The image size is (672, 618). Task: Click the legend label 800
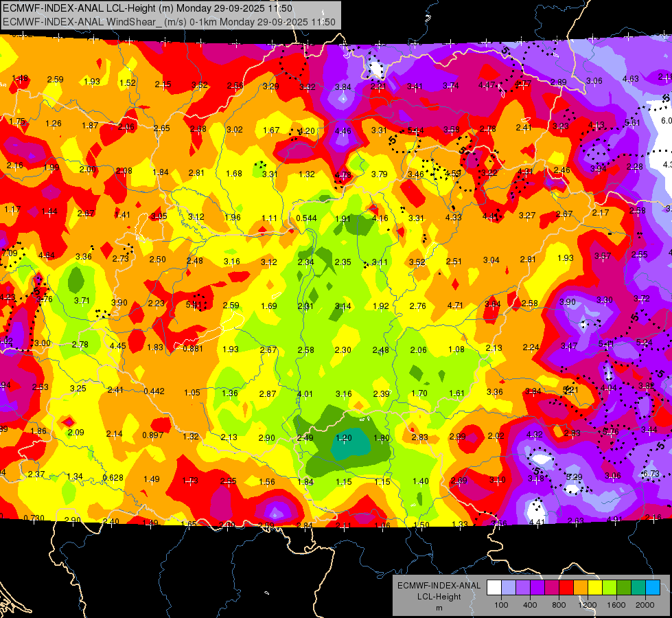coord(559,605)
